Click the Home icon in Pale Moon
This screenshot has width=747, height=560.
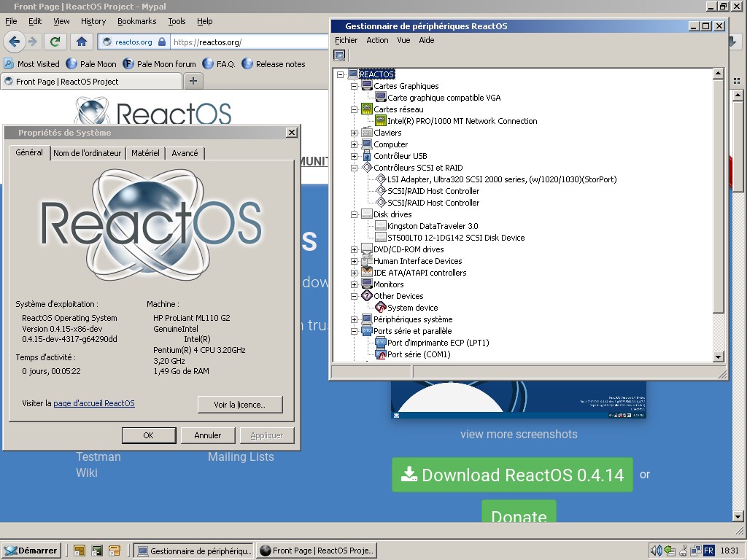[80, 42]
